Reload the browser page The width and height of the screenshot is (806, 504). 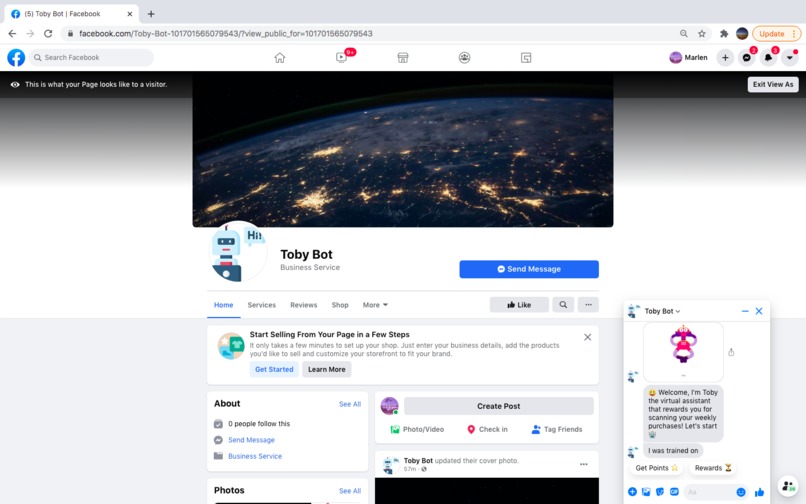(48, 33)
